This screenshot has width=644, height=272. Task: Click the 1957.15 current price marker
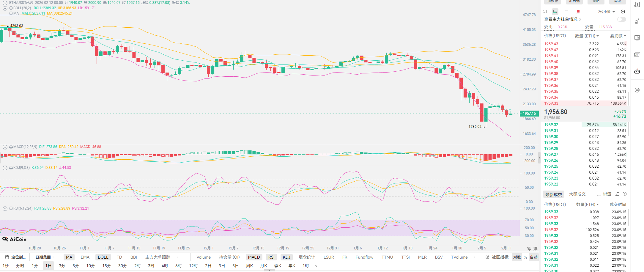pyautogui.click(x=529, y=114)
